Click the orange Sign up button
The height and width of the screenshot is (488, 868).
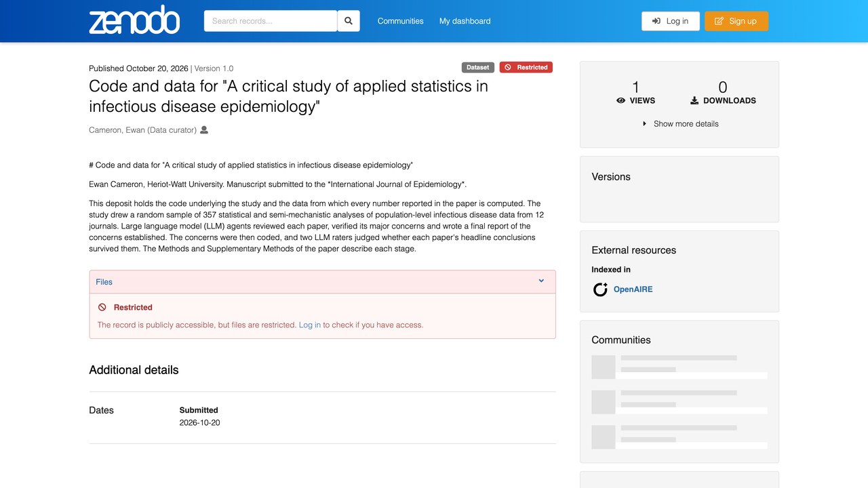[736, 21]
